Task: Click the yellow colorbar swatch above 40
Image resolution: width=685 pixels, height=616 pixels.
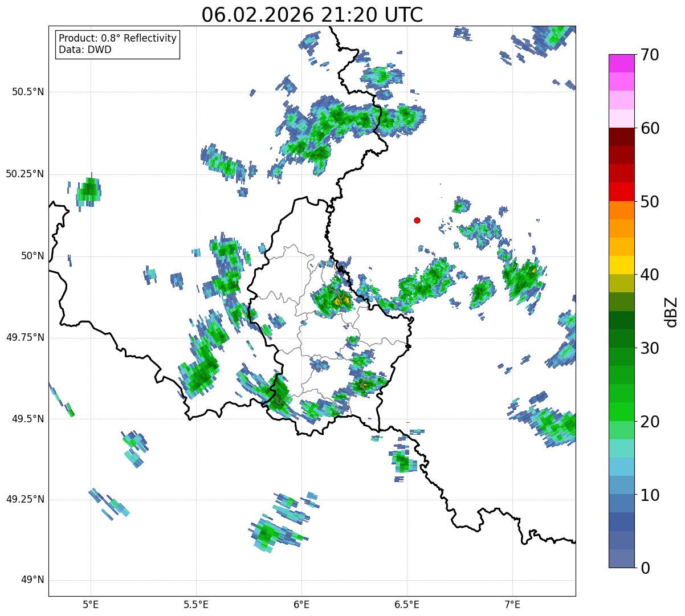Action: 622,266
